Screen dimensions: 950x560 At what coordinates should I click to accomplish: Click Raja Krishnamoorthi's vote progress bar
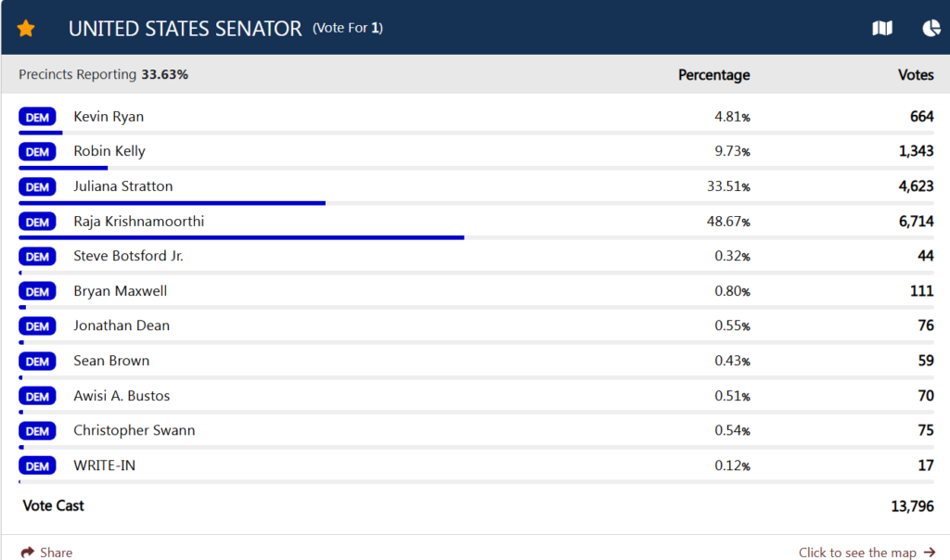(241, 237)
